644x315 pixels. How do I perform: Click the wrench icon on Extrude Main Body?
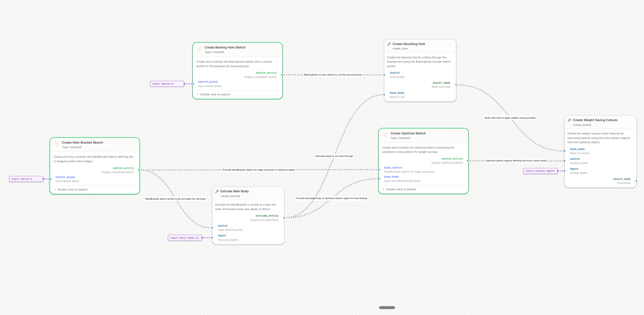point(217,191)
